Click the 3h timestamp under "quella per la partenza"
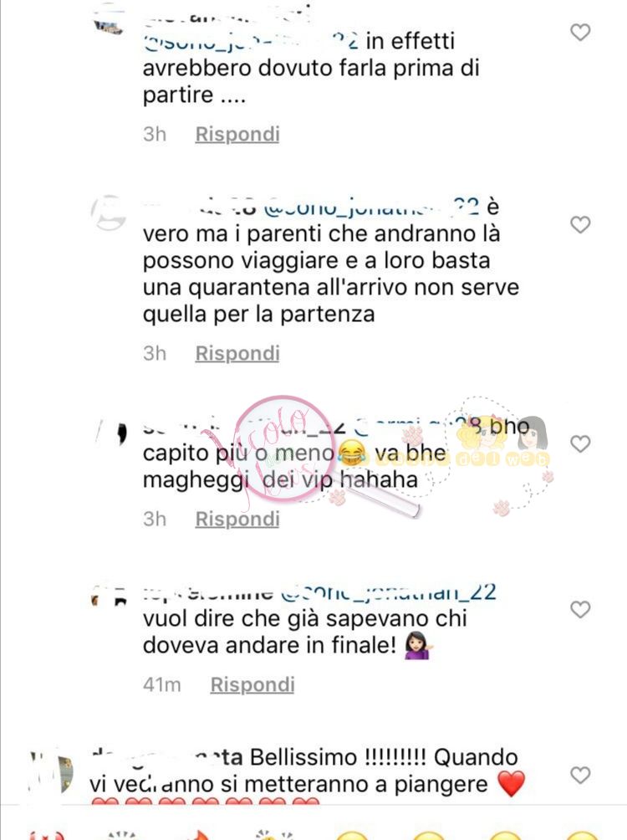This screenshot has width=627, height=840. [x=154, y=354]
